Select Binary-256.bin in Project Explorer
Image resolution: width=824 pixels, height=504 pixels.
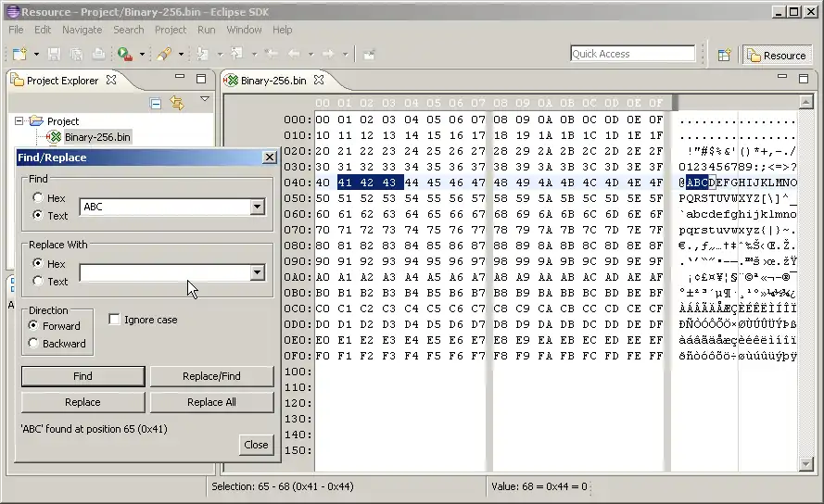96,137
